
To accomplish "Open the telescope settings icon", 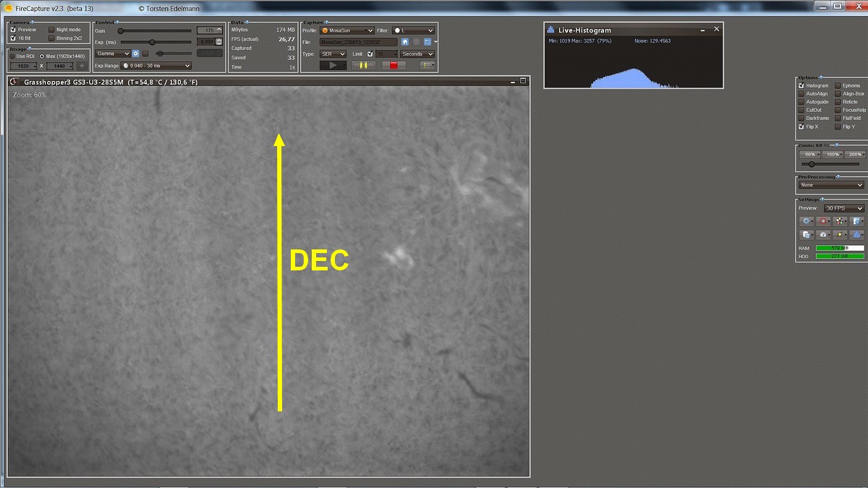I will [x=840, y=235].
